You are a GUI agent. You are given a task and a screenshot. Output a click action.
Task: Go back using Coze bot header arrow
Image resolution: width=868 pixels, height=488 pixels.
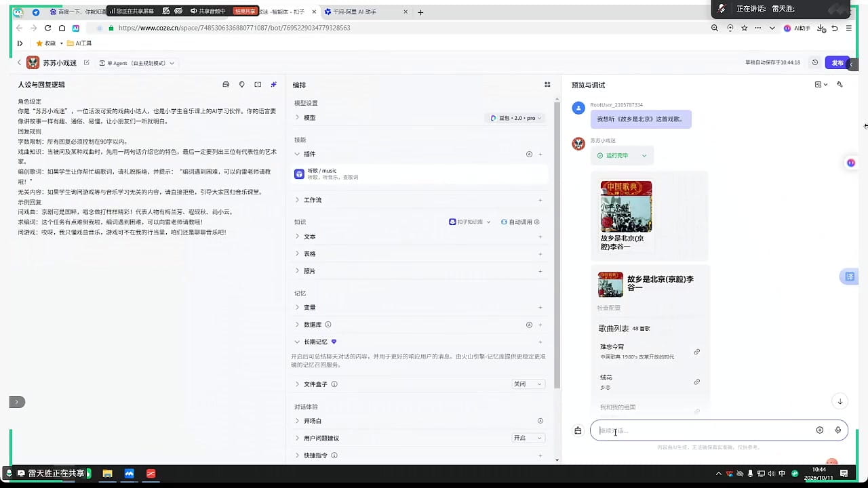coord(19,62)
